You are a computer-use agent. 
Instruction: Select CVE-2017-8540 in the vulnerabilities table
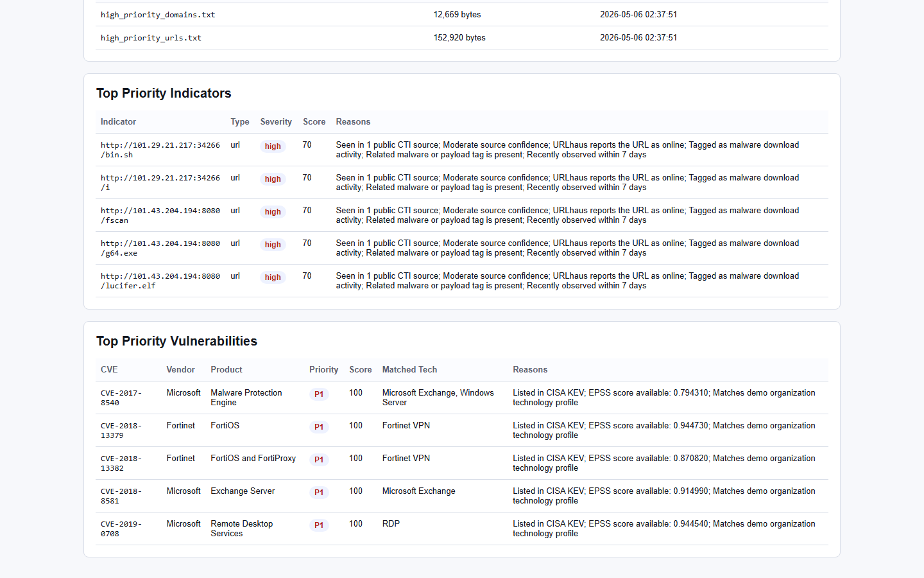(121, 398)
